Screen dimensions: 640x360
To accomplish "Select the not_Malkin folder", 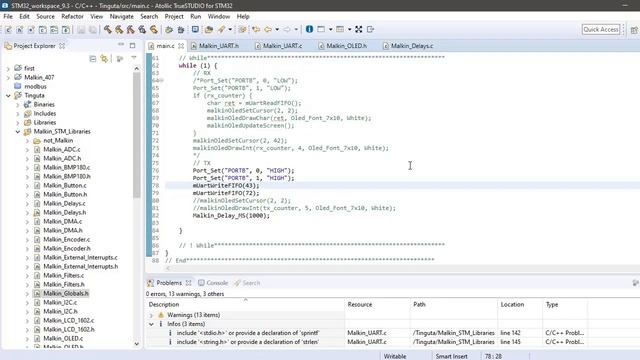I will 58,140.
